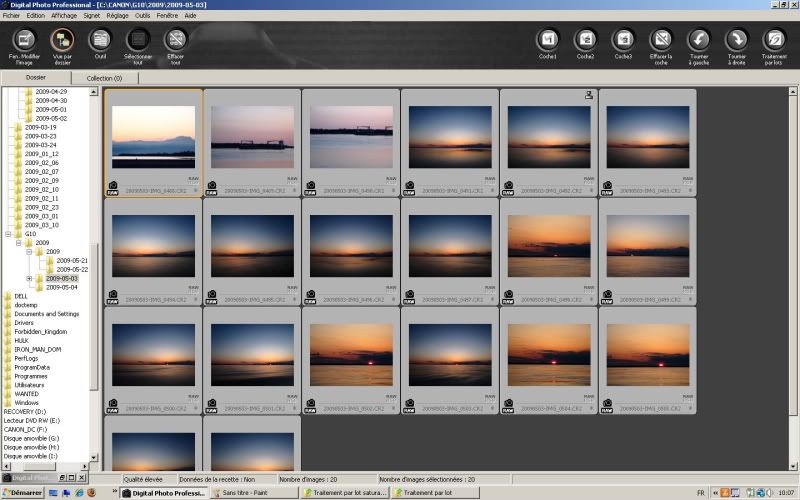Click the Sélectionner tout toolbar icon
The image size is (800, 500).
click(x=138, y=40)
